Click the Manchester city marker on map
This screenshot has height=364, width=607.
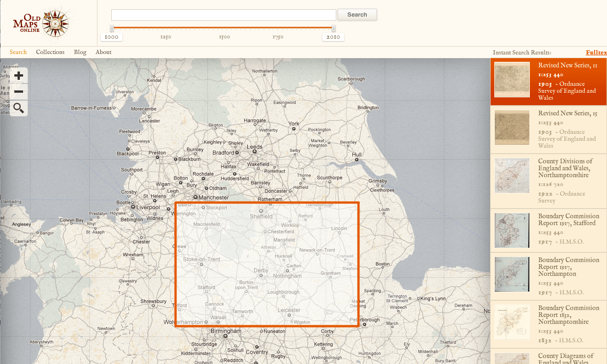pyautogui.click(x=195, y=197)
